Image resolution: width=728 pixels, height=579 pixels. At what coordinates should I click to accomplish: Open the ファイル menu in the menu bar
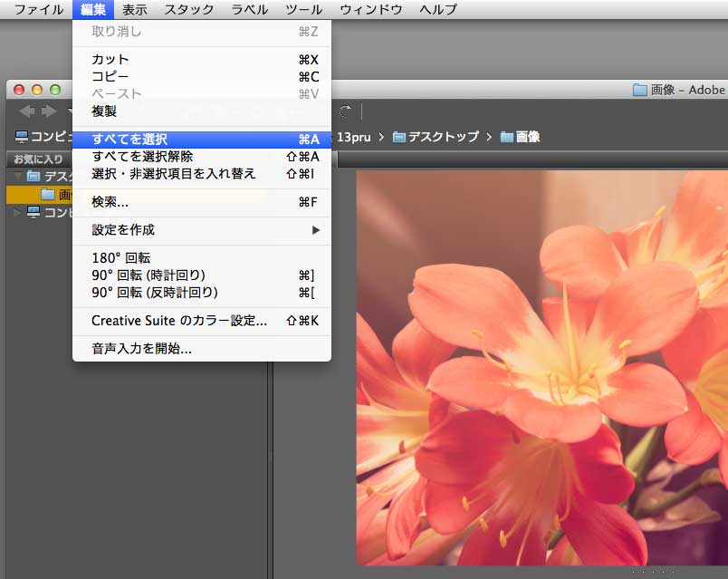(x=38, y=10)
